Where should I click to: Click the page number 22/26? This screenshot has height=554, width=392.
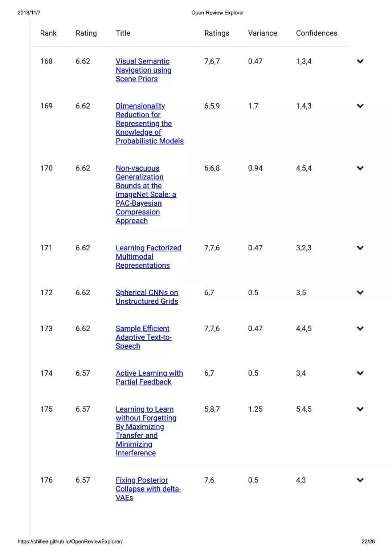368,541
